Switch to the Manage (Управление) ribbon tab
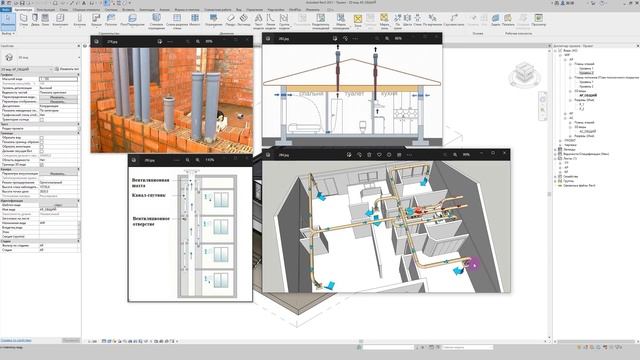This screenshot has width=640, height=360. click(x=255, y=9)
